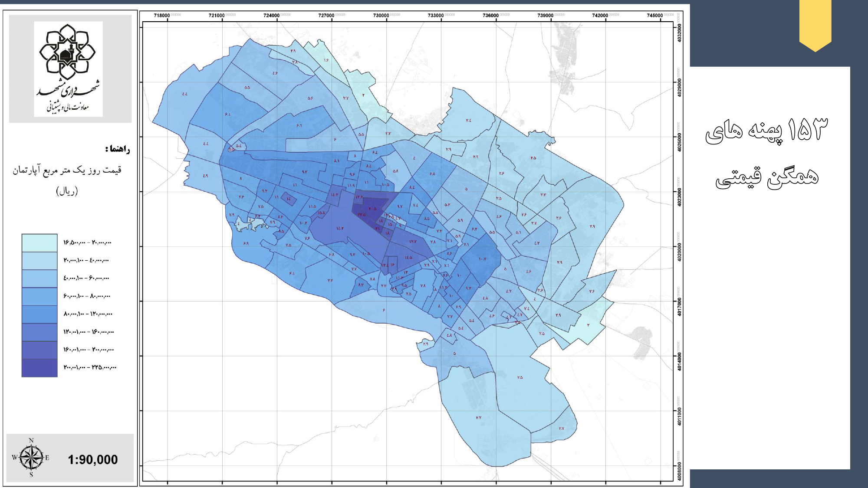Click the 718000 easting coordinate label
The height and width of the screenshot is (488, 868).
[162, 16]
